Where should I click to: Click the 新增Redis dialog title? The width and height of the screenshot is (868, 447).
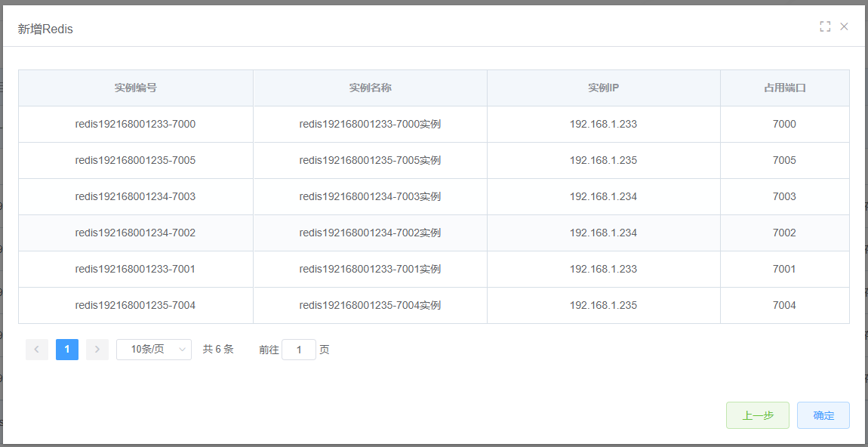pyautogui.click(x=45, y=29)
